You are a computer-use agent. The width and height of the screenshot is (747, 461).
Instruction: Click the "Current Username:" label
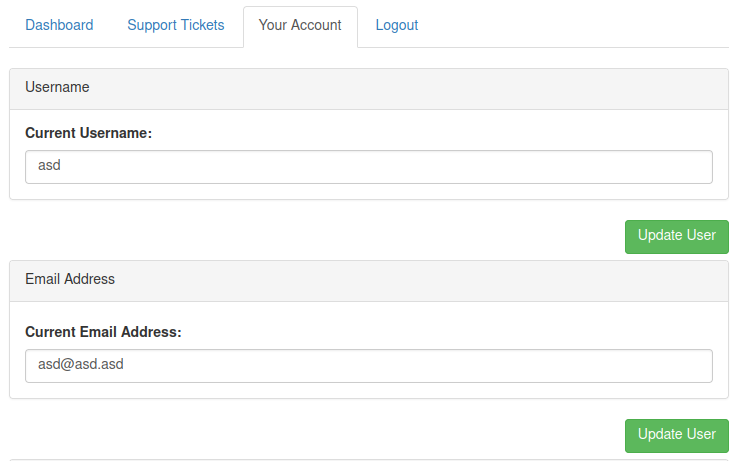coord(88,133)
